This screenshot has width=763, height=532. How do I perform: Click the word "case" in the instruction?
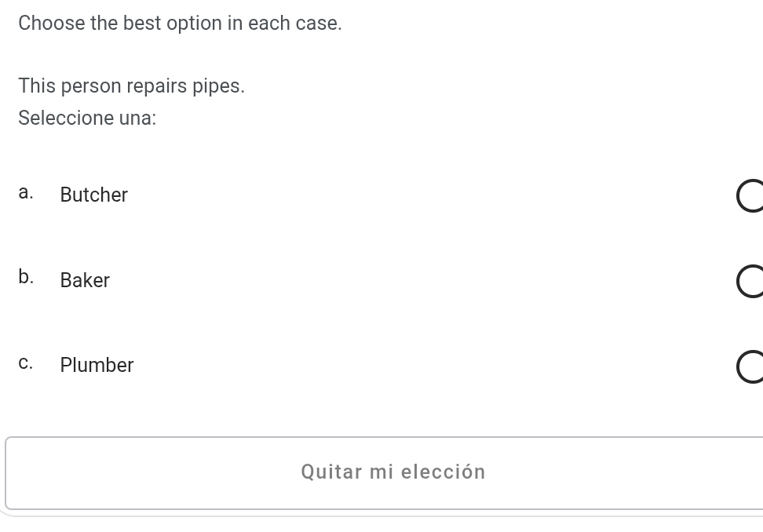[x=316, y=24]
